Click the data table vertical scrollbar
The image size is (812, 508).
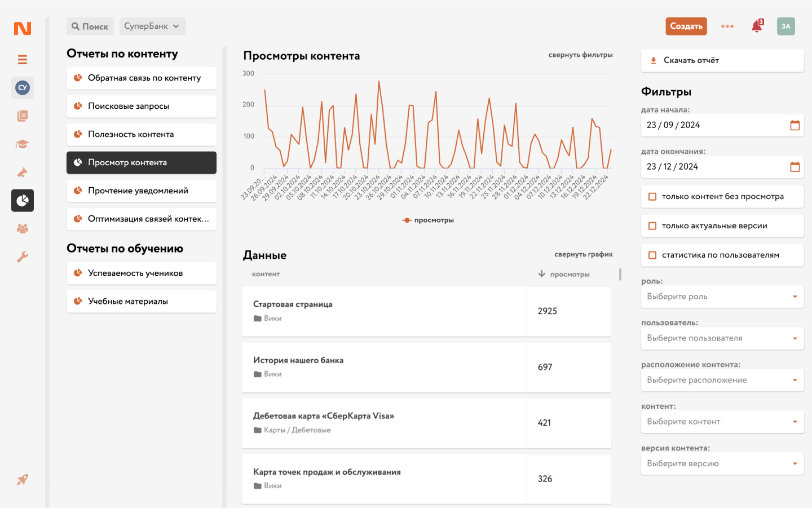(620, 275)
